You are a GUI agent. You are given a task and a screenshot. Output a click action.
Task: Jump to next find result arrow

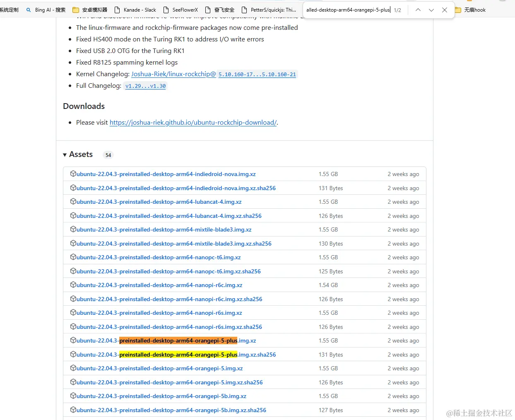pos(431,10)
